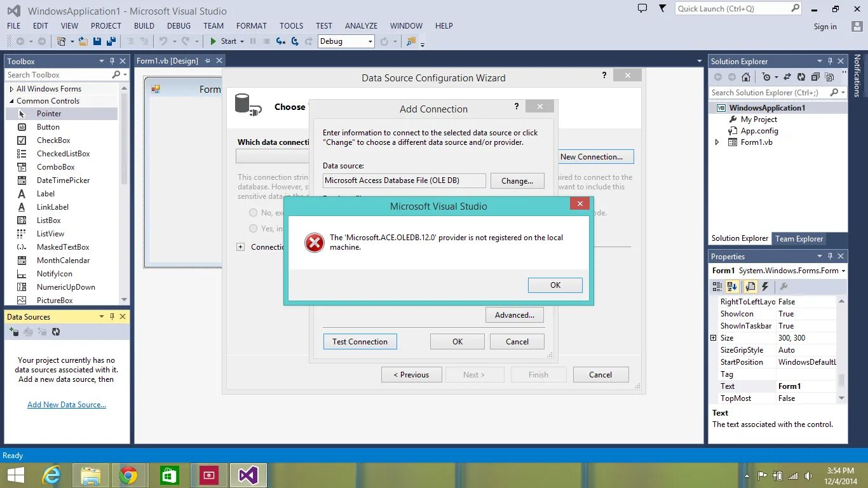Click Sync with Active Document icon

click(787, 77)
